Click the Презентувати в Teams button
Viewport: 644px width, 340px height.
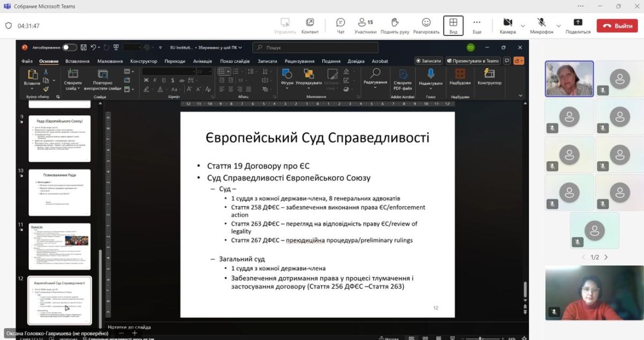tap(473, 61)
